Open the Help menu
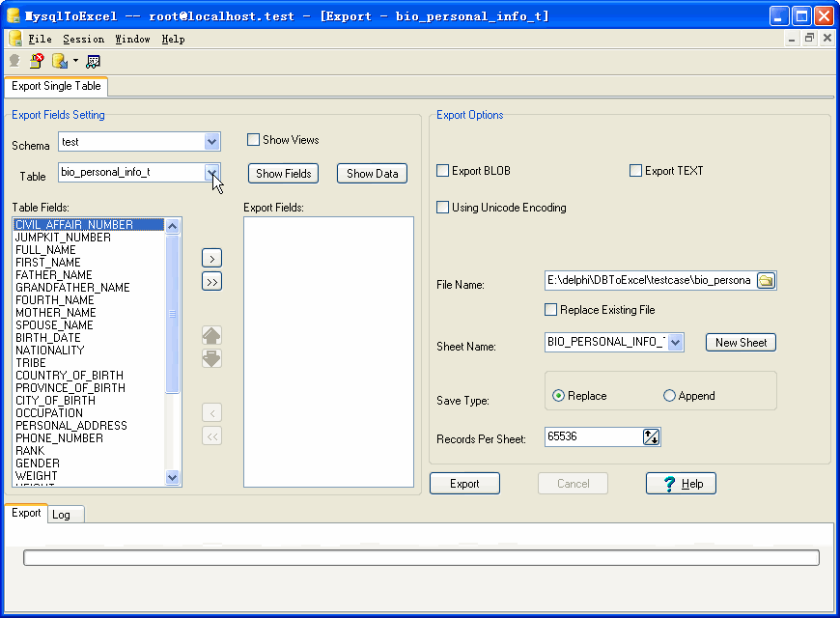840x618 pixels. point(173,40)
